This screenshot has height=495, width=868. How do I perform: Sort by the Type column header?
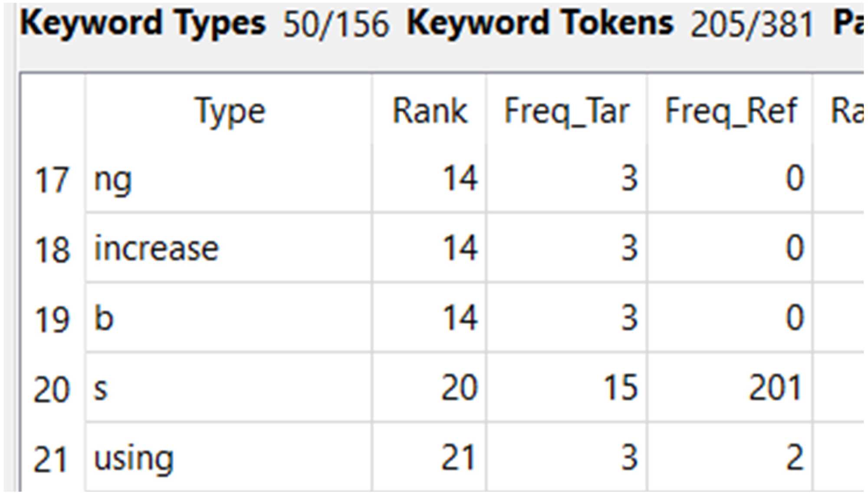click(x=229, y=111)
